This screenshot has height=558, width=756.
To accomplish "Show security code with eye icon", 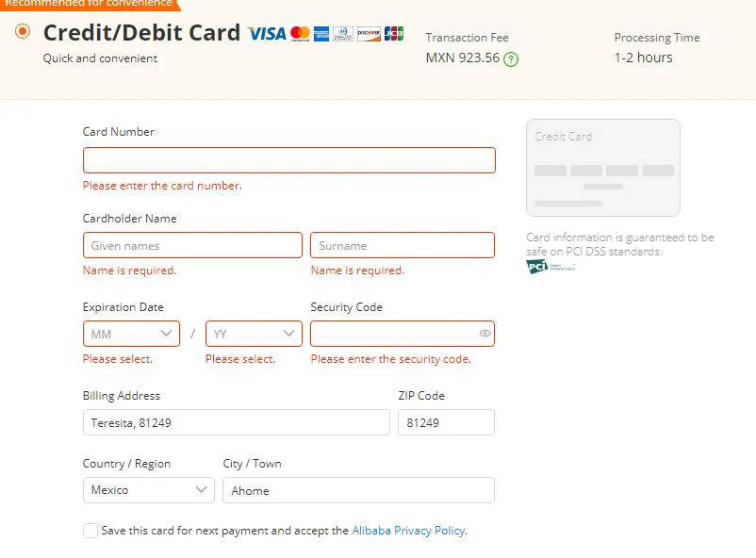I will (485, 334).
